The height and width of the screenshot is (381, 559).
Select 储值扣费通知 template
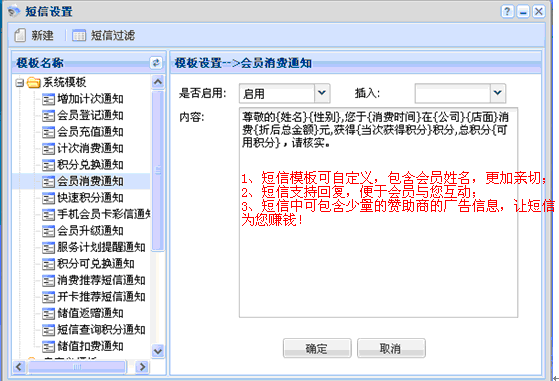click(x=90, y=346)
